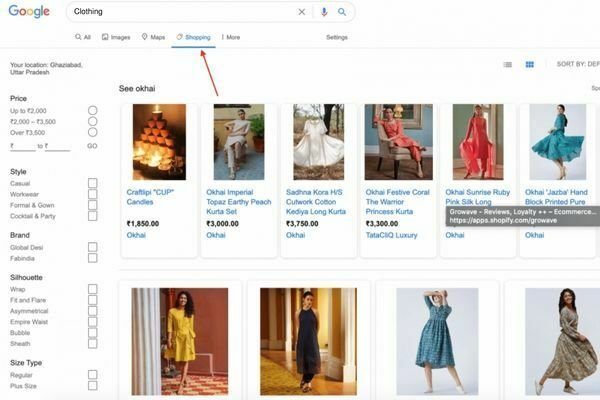600x400 pixels.
Task: Click the minimum price input field
Action: 23,146
